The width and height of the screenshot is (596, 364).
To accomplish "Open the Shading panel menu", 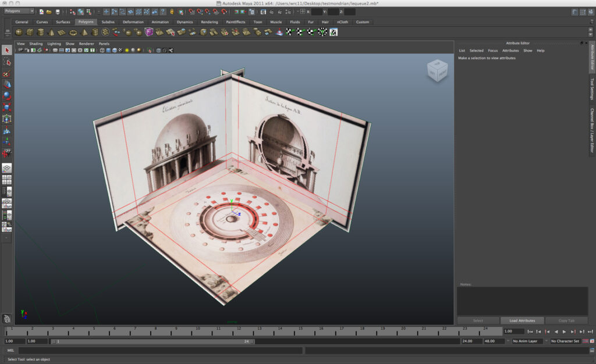I will tap(36, 44).
